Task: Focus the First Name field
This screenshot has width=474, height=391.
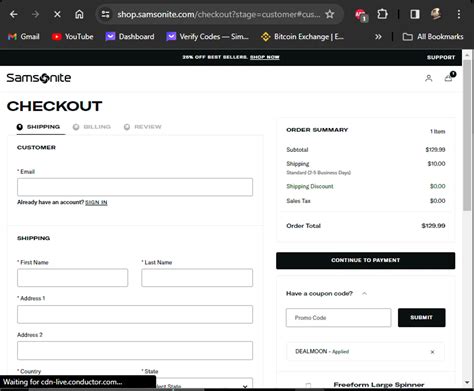Action: pos(72,278)
